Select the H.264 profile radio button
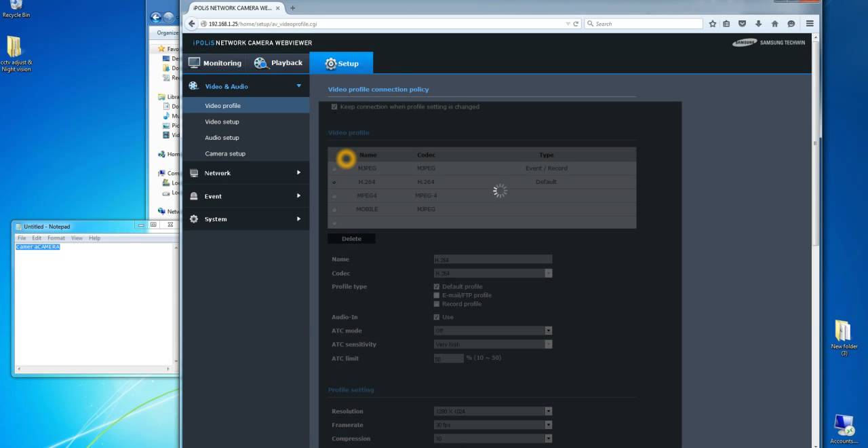Image resolution: width=868 pixels, height=448 pixels. (334, 183)
